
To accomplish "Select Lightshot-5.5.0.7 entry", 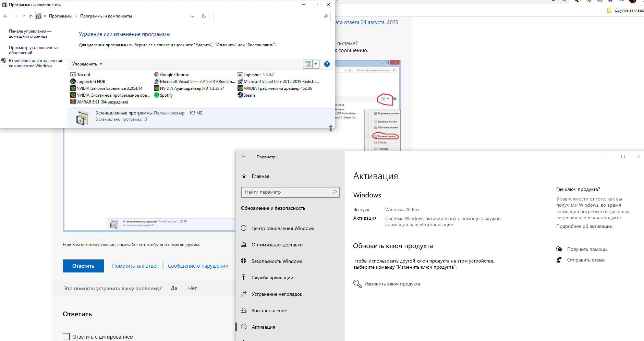I will (256, 74).
